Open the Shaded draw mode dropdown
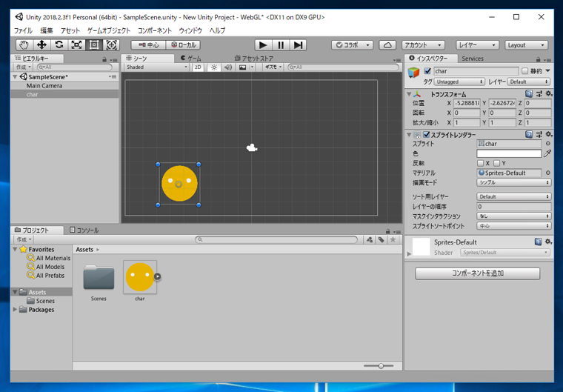Image resolution: width=563 pixels, height=392 pixels. coord(156,67)
